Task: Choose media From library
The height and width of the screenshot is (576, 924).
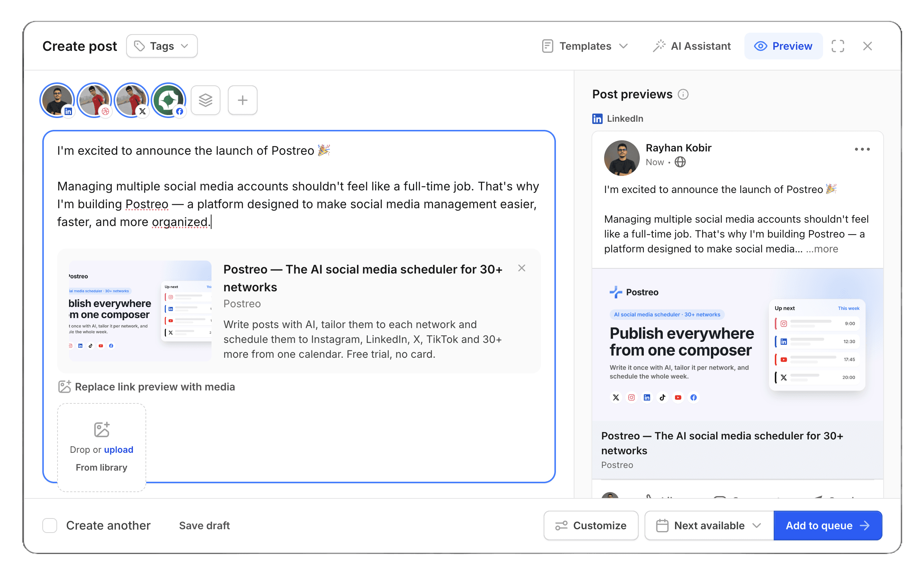Action: pos(102,467)
